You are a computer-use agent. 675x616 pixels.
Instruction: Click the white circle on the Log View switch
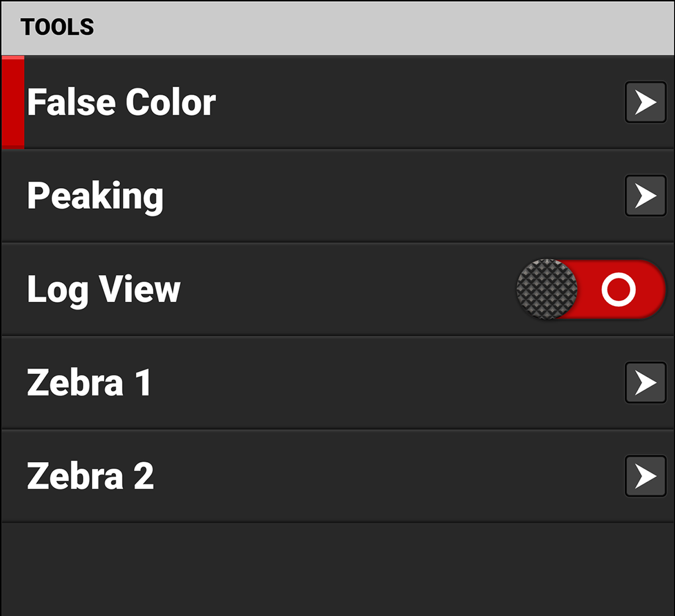tap(618, 289)
